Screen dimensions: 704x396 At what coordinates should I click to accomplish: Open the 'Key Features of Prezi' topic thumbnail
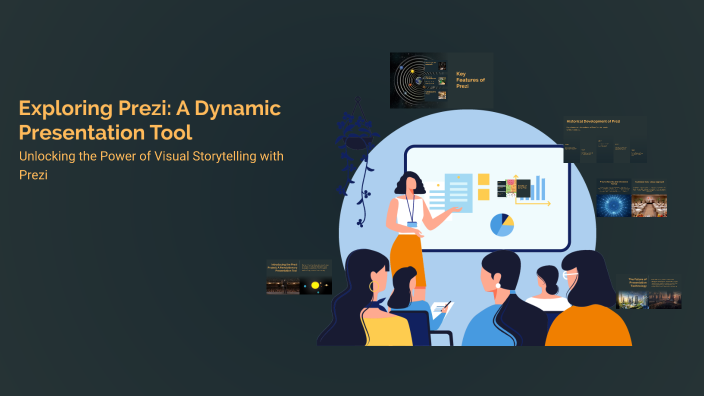tap(441, 80)
